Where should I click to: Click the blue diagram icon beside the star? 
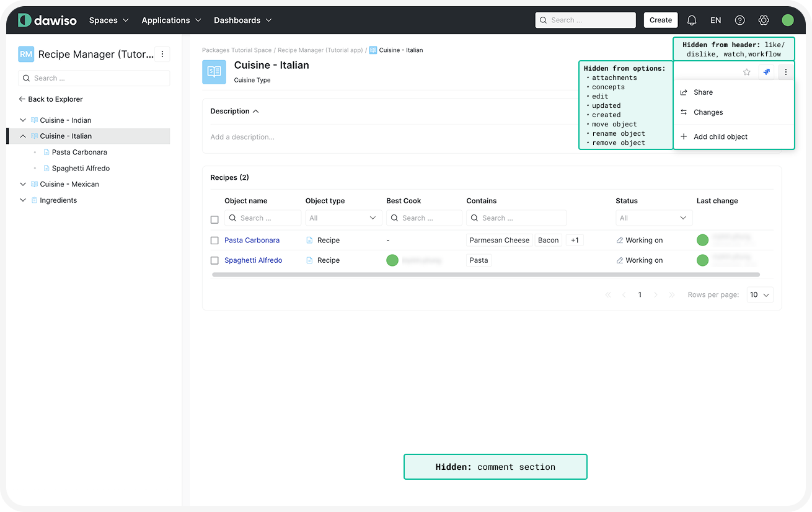(767, 73)
